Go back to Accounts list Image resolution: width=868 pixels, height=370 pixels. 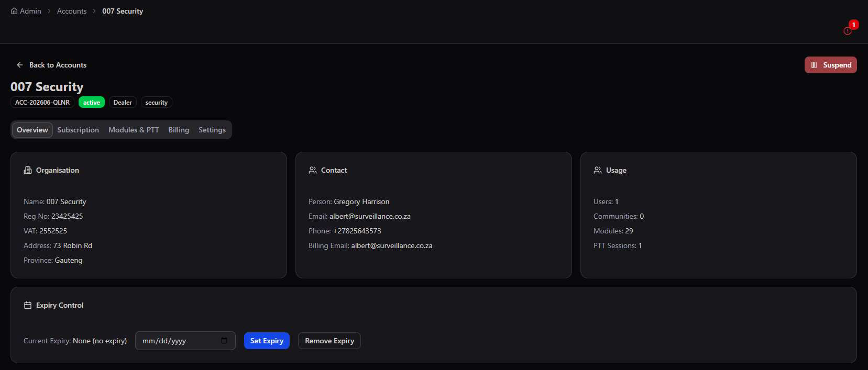[51, 65]
